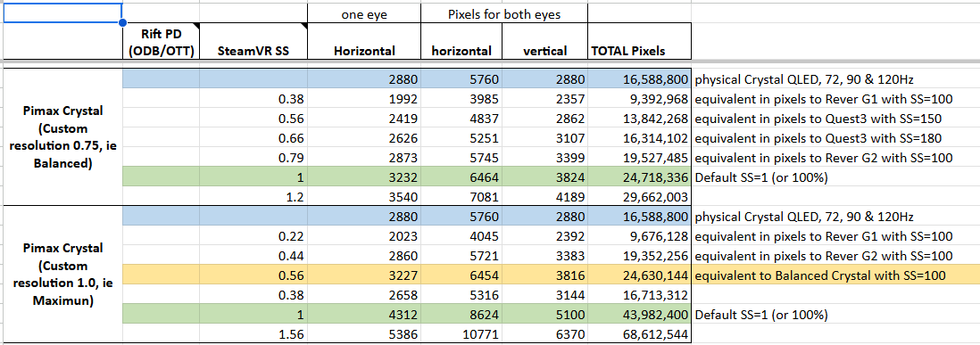Select cell with value 2419
Image resolution: width=980 pixels, height=345 pixels.
point(364,119)
